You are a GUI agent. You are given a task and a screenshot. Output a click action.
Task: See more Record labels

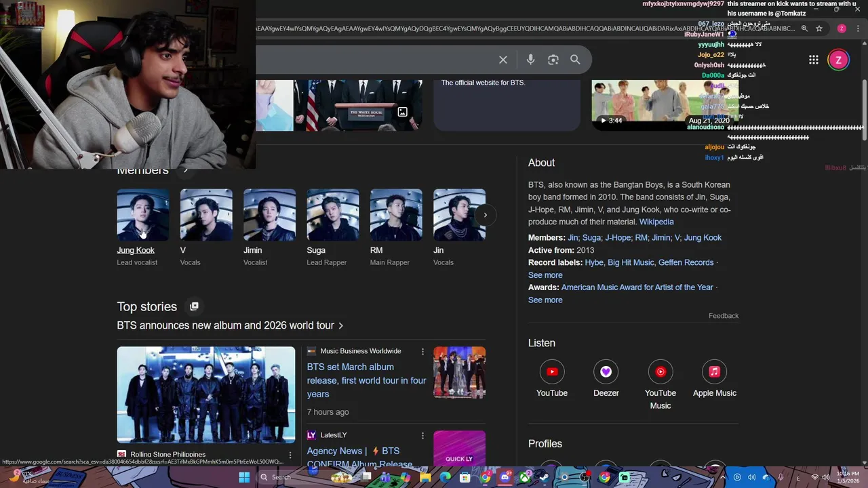coord(545,275)
